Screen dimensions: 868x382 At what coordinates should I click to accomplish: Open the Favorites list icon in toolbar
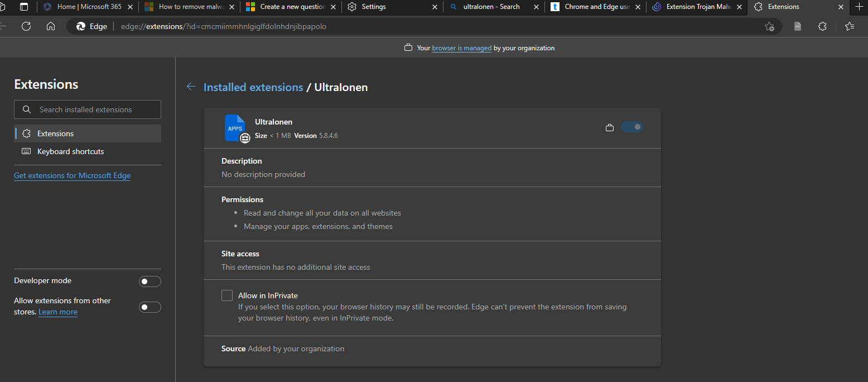pos(850,26)
